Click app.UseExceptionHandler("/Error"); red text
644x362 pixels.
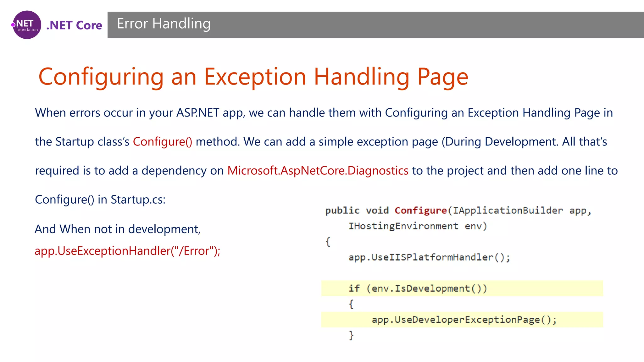(x=127, y=251)
